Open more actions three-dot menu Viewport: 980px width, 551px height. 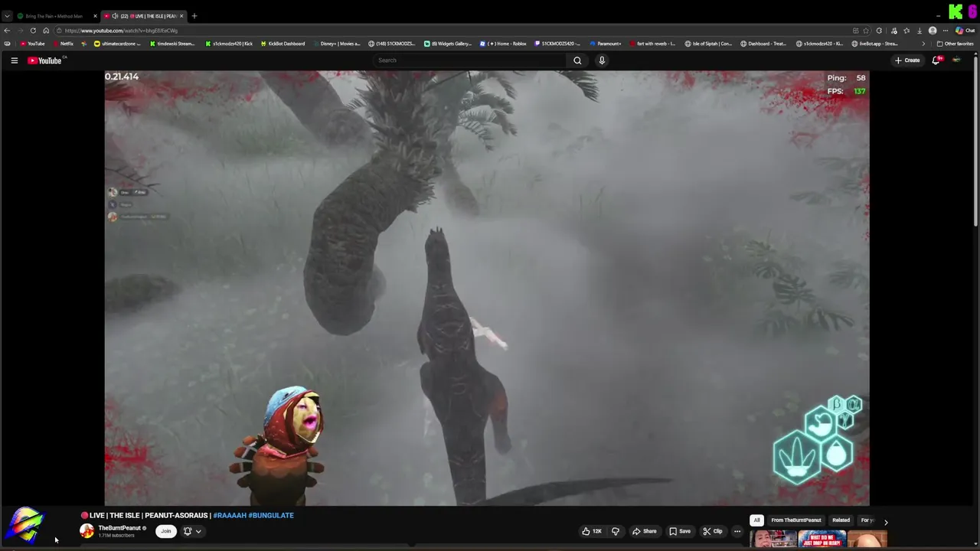[737, 531]
